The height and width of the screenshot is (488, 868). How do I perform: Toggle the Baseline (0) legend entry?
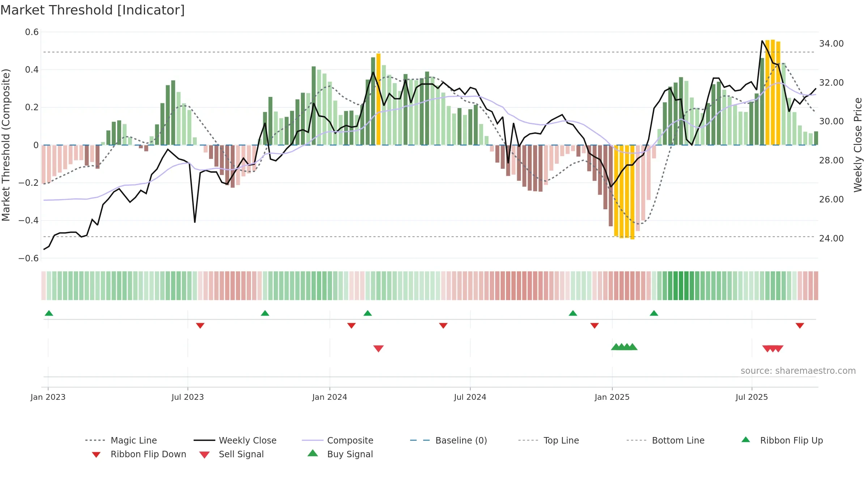pyautogui.click(x=448, y=440)
